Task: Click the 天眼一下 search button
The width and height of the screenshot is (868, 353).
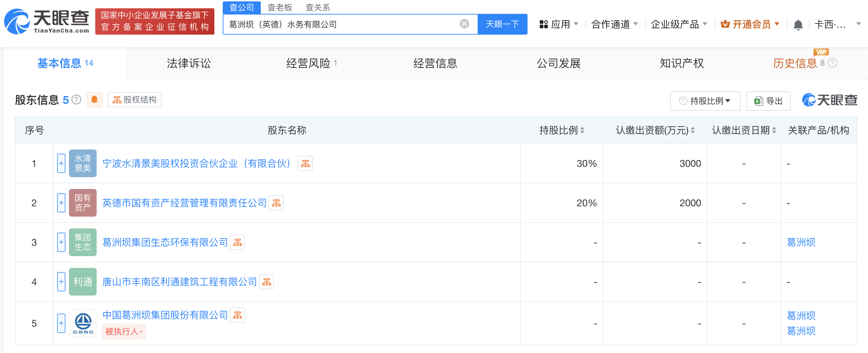Action: [x=502, y=24]
